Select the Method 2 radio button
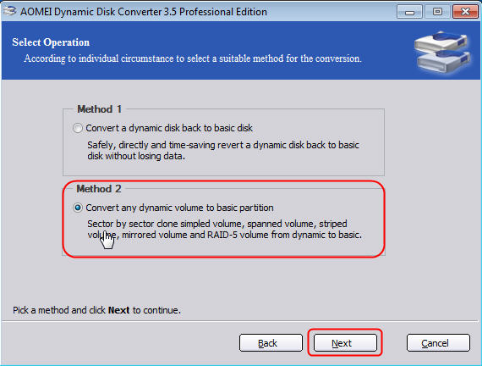 click(x=78, y=208)
